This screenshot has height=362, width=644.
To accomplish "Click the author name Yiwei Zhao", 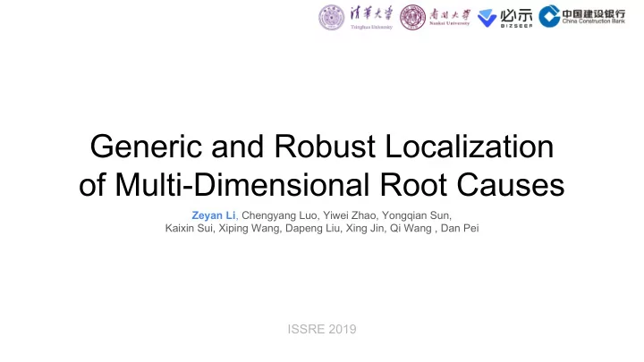I will [349, 215].
